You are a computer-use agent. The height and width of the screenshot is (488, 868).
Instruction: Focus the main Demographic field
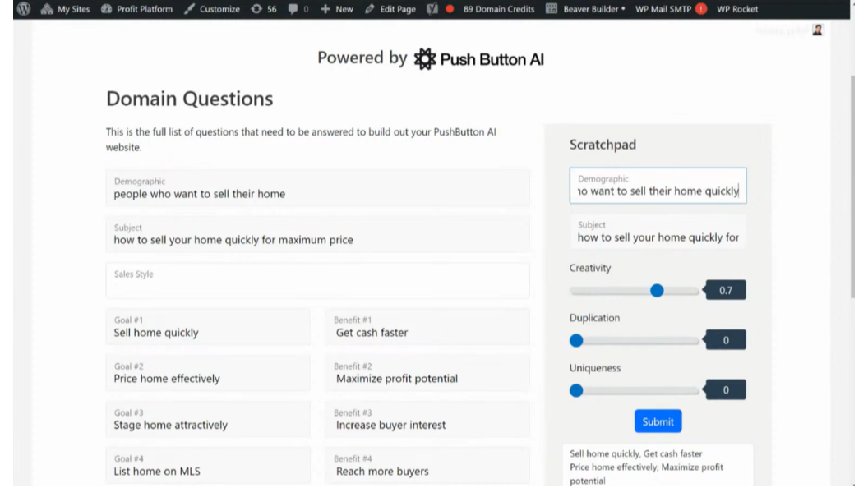pyautogui.click(x=318, y=188)
